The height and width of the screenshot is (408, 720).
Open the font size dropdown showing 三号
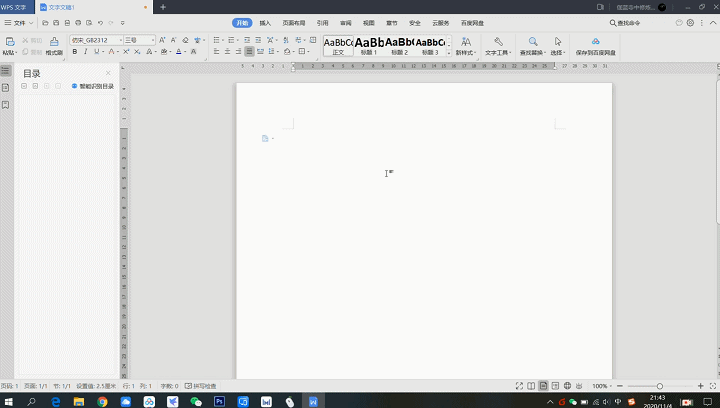click(139, 40)
